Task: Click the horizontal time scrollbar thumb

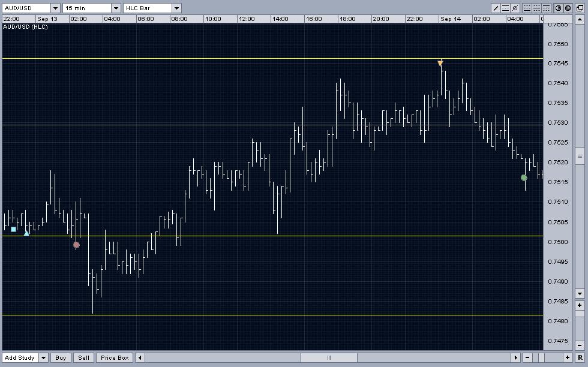Action: 329,357
